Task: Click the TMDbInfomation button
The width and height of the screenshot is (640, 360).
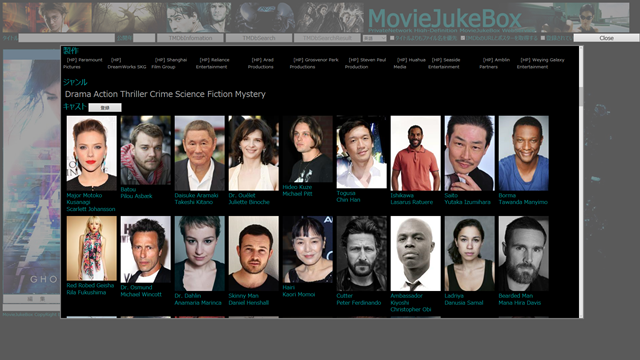Action: point(190,38)
